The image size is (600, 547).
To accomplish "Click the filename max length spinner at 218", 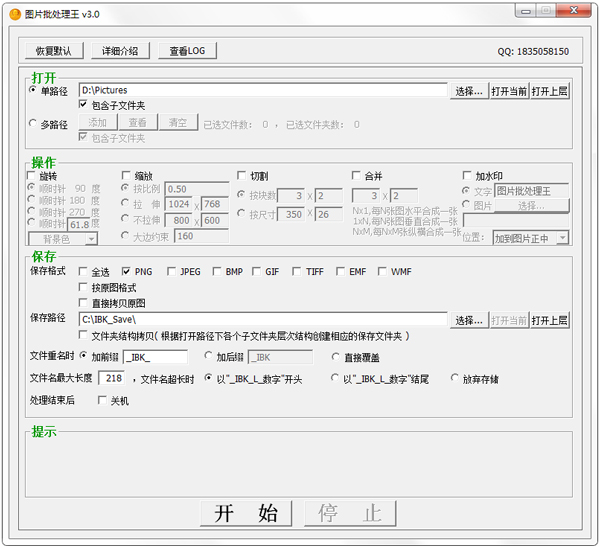I will coord(113,378).
